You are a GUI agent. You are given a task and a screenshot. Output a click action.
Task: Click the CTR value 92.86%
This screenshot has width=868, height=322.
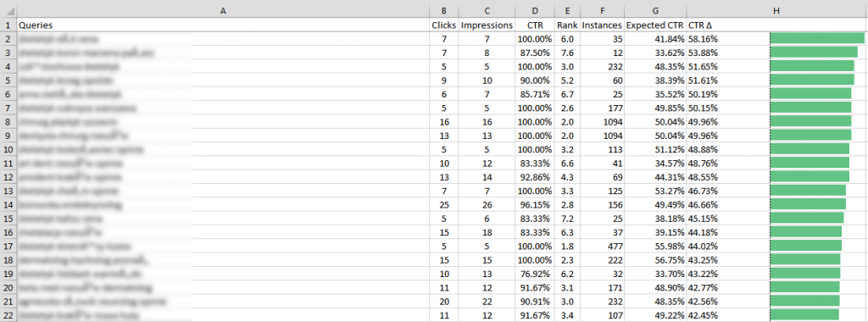(x=537, y=177)
